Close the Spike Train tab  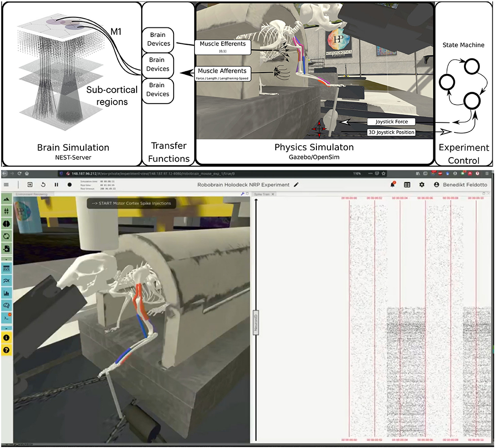[273, 194]
